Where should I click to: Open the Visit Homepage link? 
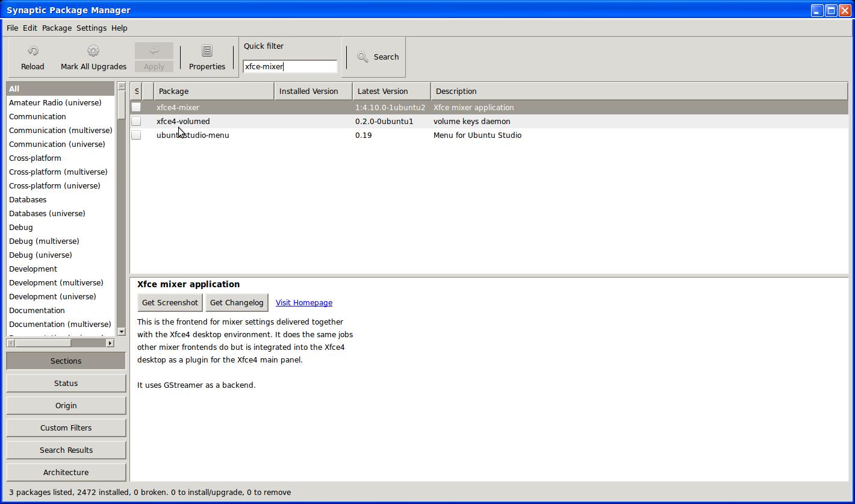(x=304, y=303)
